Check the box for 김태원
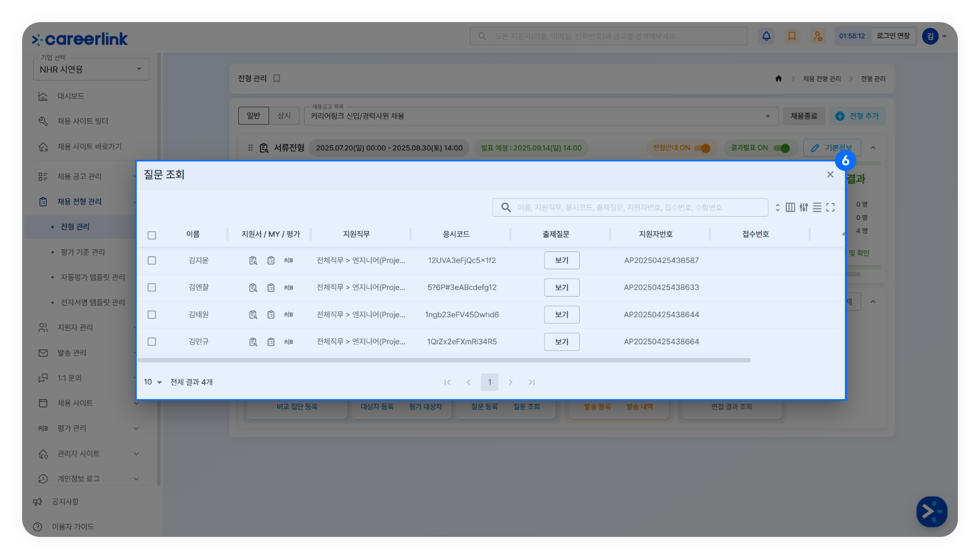 pos(152,314)
